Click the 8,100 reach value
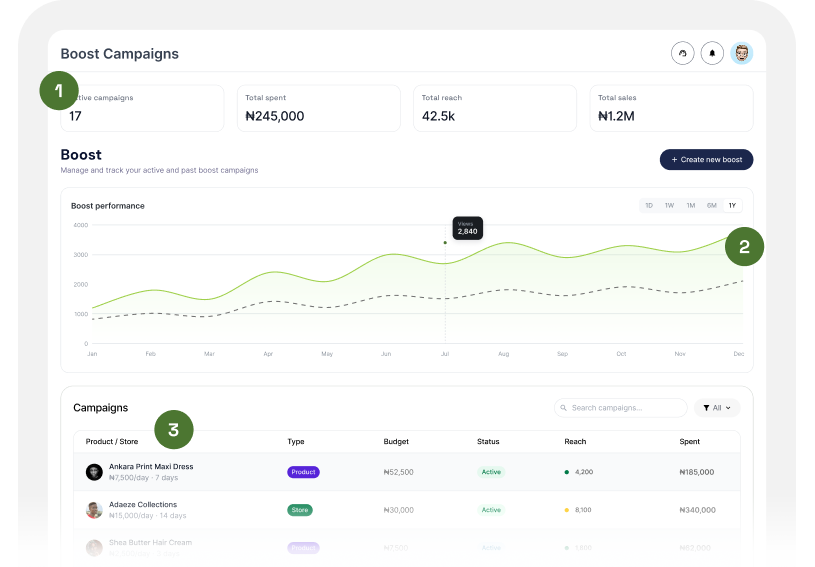The image size is (815, 567). point(583,510)
